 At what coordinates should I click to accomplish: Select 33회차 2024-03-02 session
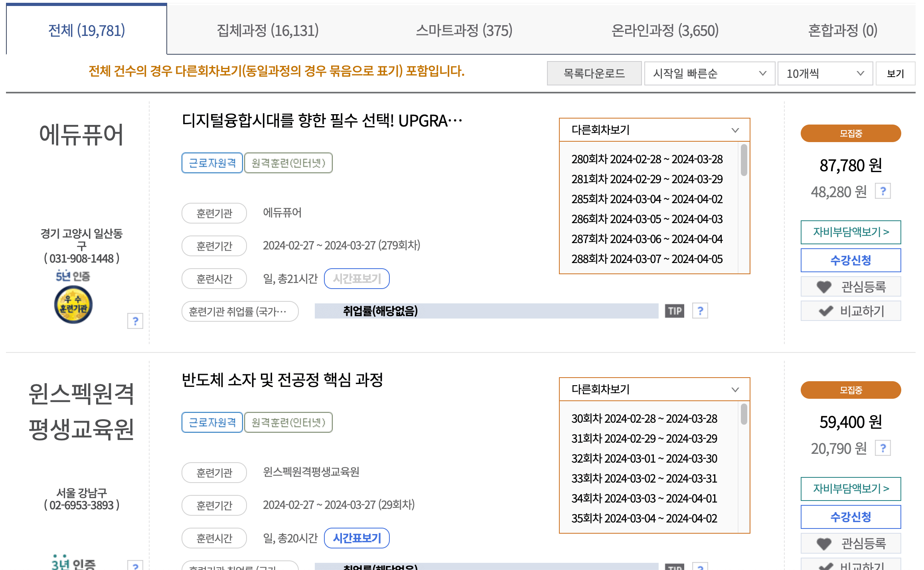point(644,479)
